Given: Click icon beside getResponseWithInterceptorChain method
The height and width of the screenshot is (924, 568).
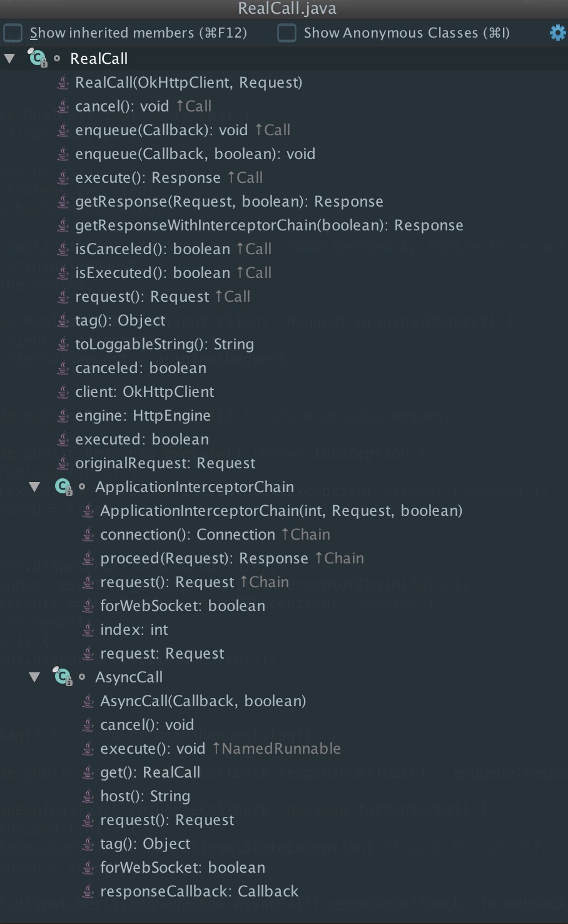Looking at the screenshot, I should coord(63,225).
